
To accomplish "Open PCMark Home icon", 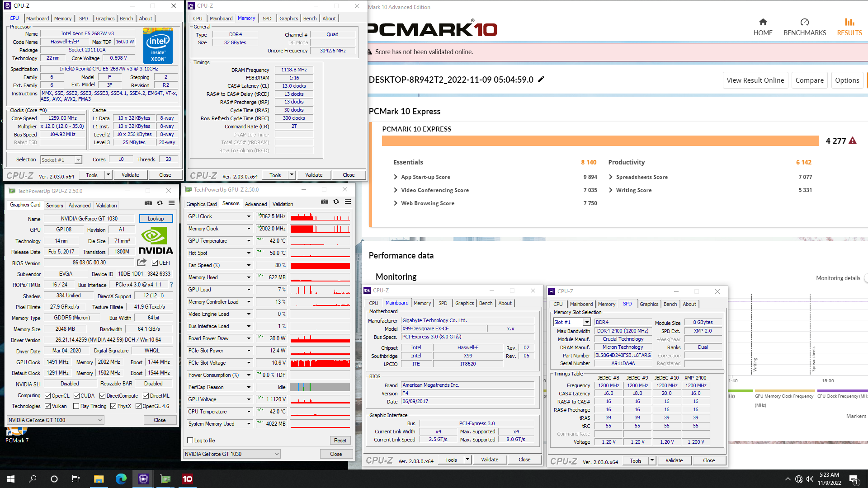I will click(763, 22).
